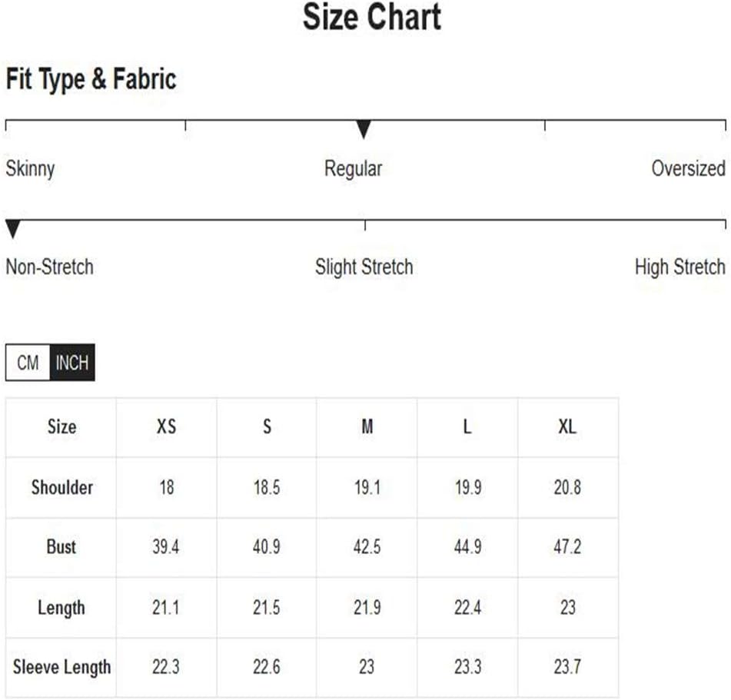
Task: Click the Non-Stretch fabric marker triangle
Action: 13,229
